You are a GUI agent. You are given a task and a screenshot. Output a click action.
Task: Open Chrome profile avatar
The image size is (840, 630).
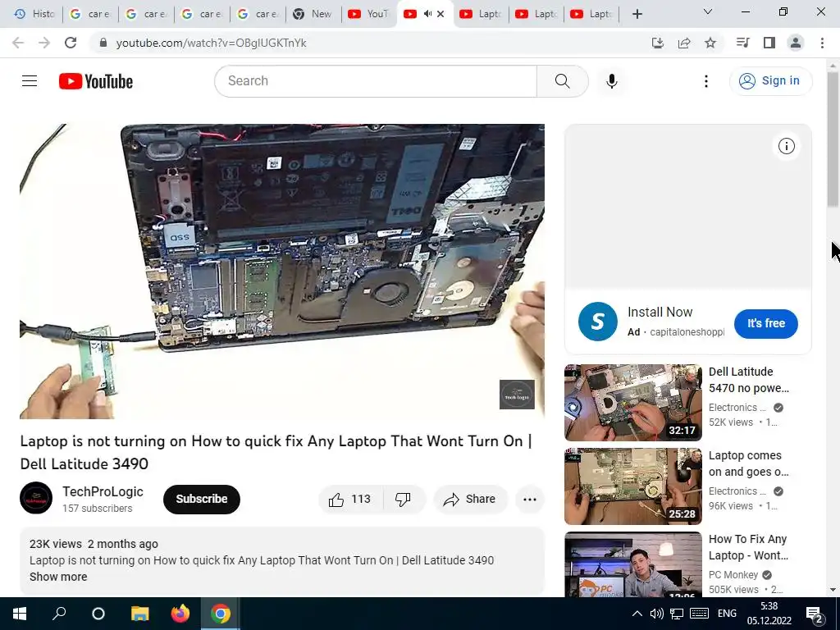[x=796, y=43]
